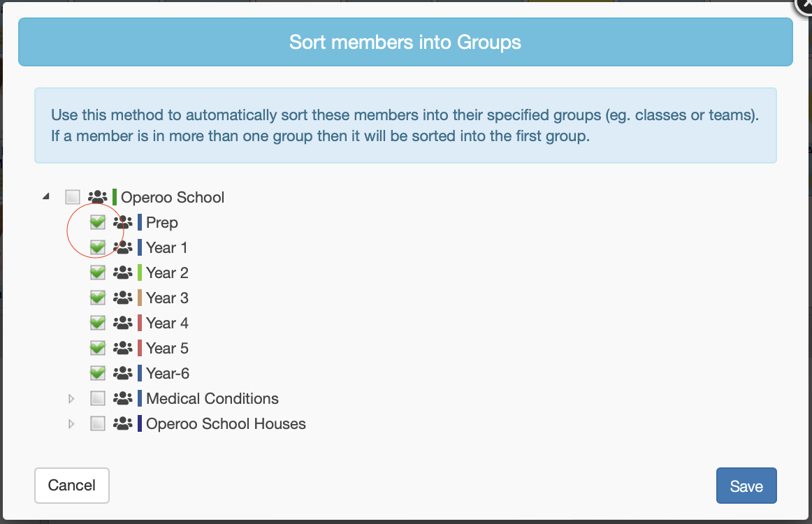This screenshot has width=812, height=524.
Task: Click the group icon beside Year 3
Action: [x=123, y=298]
